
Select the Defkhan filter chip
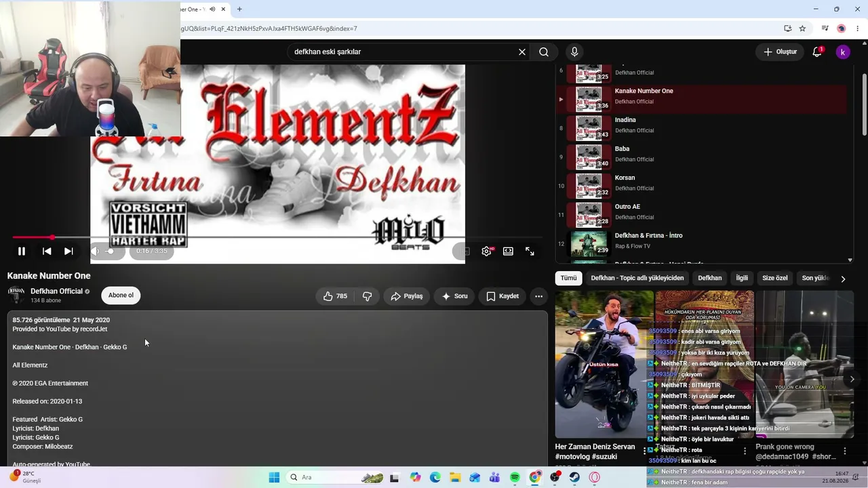coord(710,278)
